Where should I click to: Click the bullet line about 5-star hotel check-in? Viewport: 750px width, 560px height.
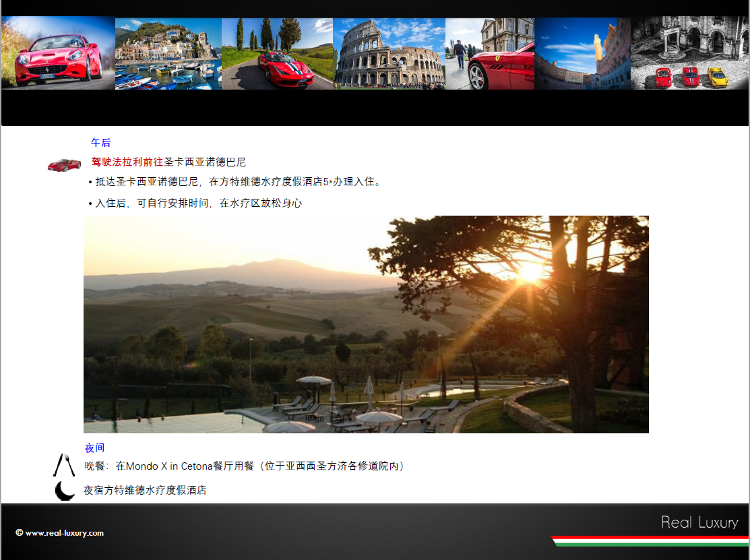tap(235, 182)
